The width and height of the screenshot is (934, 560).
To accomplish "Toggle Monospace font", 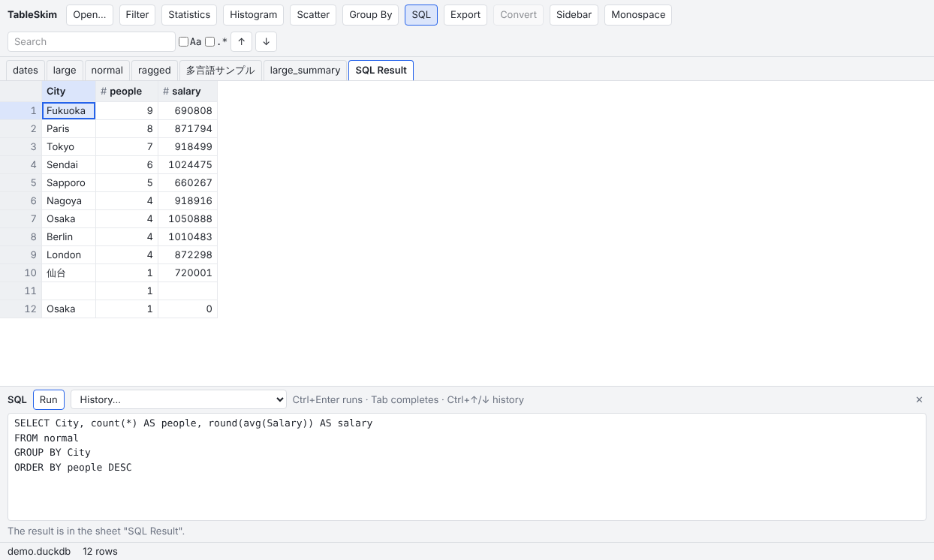I will [638, 15].
